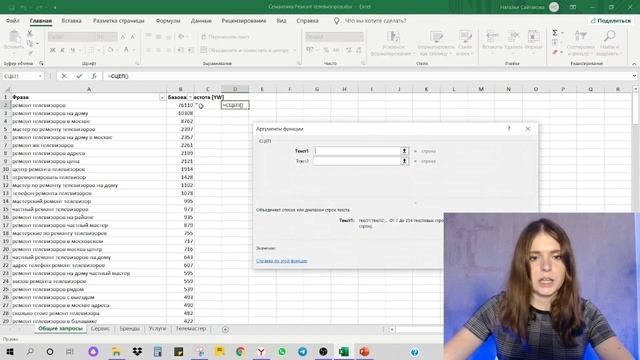Cancel the formula entry with the X icon

64,76
